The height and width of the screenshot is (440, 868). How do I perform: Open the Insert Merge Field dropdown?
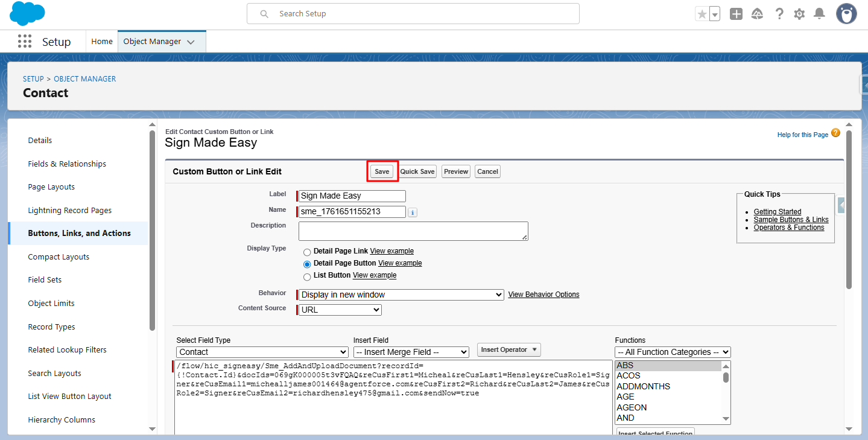pyautogui.click(x=411, y=352)
